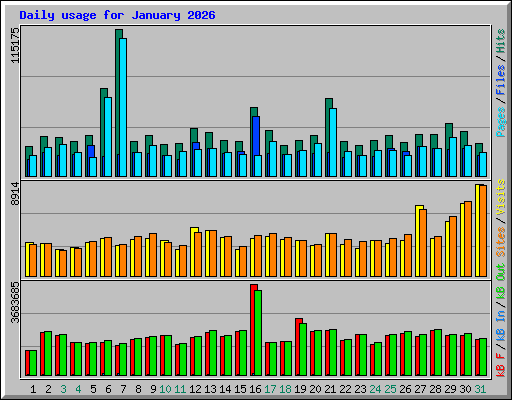Click the 'Hits' legend label

(x=501, y=41)
